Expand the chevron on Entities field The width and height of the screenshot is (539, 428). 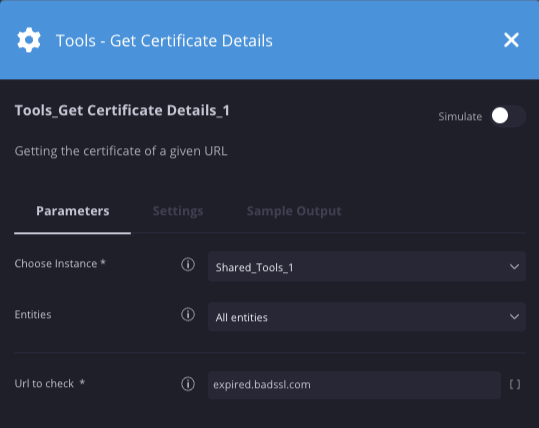514,317
